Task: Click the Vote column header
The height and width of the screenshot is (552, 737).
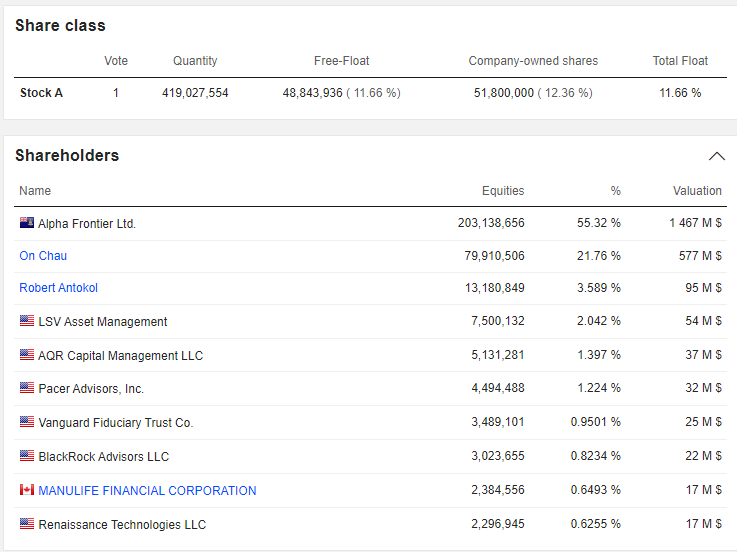Action: 116,61
